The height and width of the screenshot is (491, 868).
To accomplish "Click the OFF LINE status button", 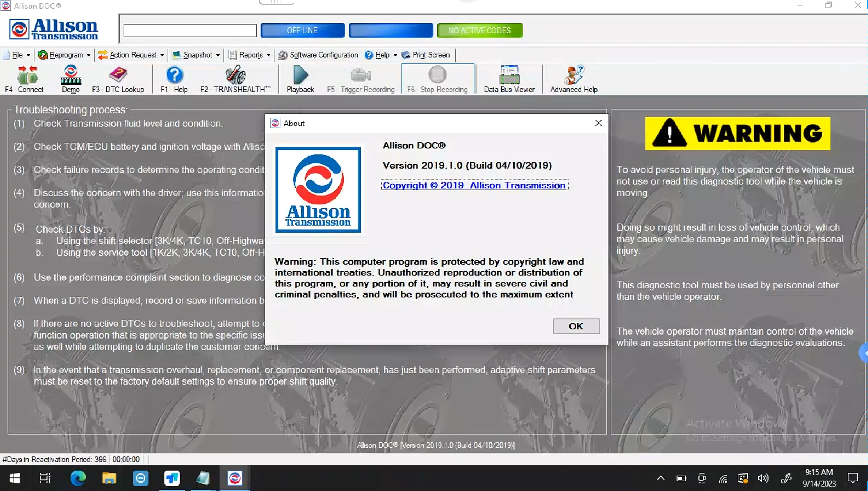I will pyautogui.click(x=302, y=30).
